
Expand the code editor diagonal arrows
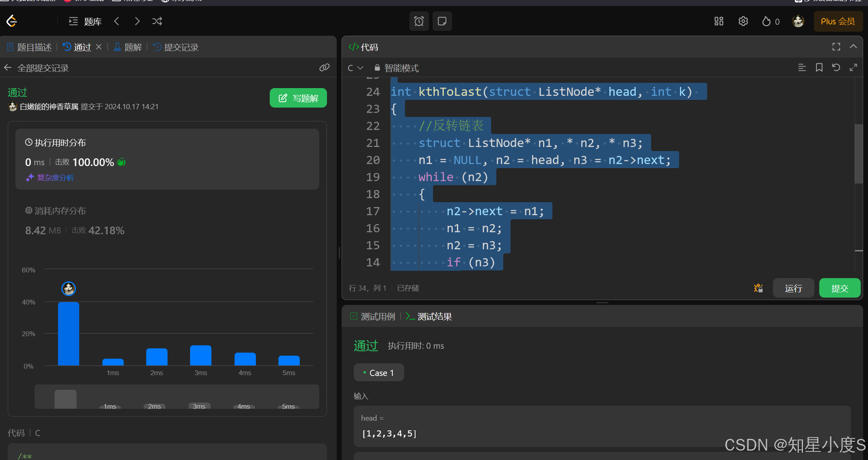[x=853, y=68]
